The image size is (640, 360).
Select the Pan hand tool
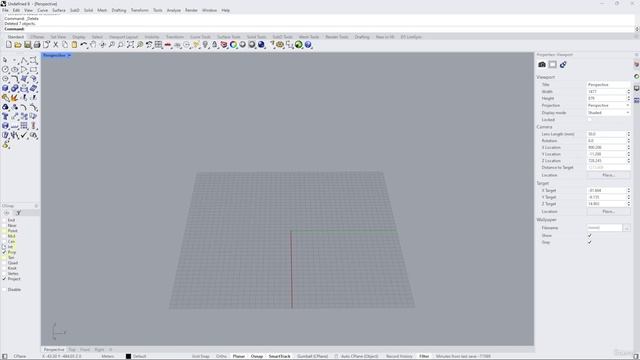pos(93,44)
